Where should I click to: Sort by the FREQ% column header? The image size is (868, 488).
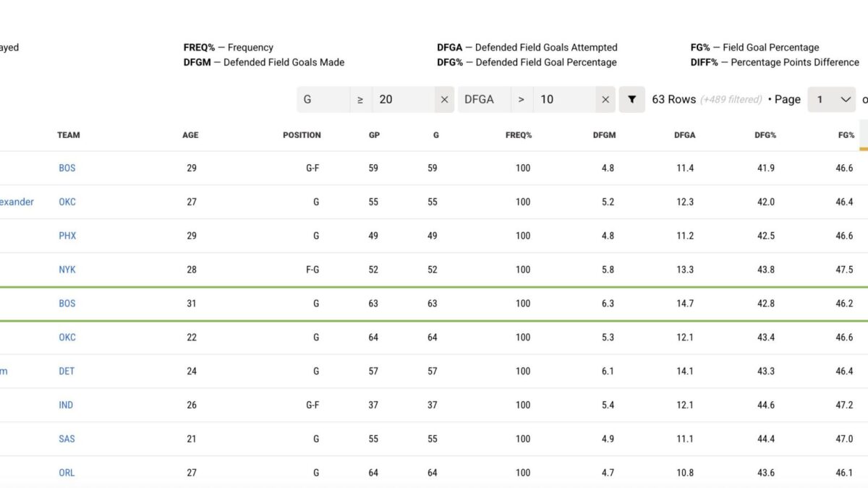[x=518, y=135]
